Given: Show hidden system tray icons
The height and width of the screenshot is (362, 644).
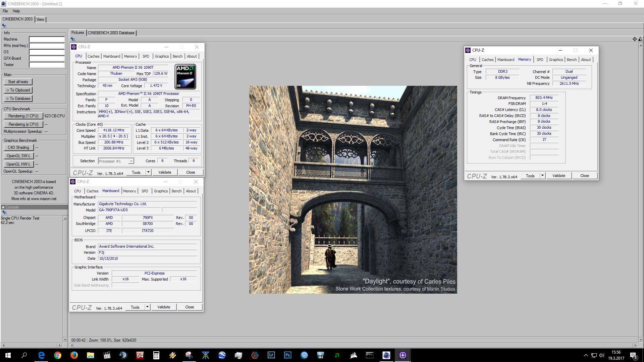Looking at the screenshot, I should 586,355.
